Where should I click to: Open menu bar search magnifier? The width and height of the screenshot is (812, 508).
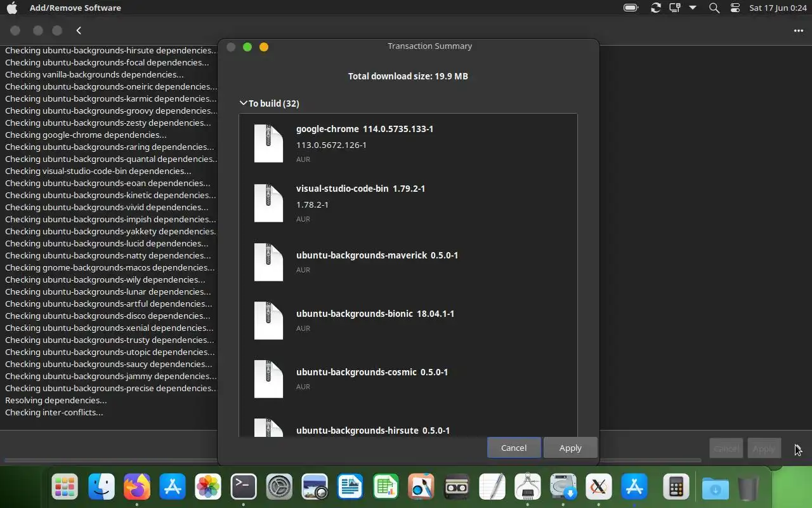tap(714, 8)
